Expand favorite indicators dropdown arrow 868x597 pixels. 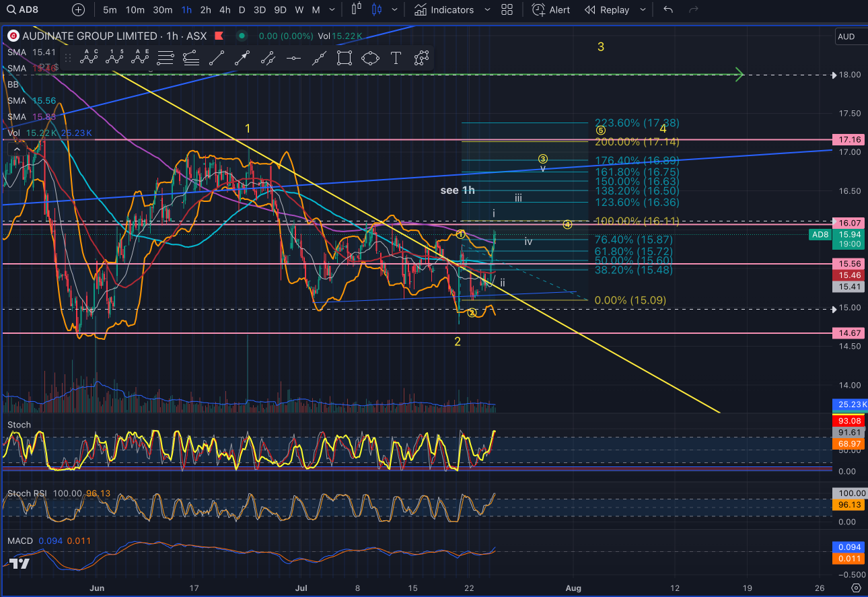point(488,10)
